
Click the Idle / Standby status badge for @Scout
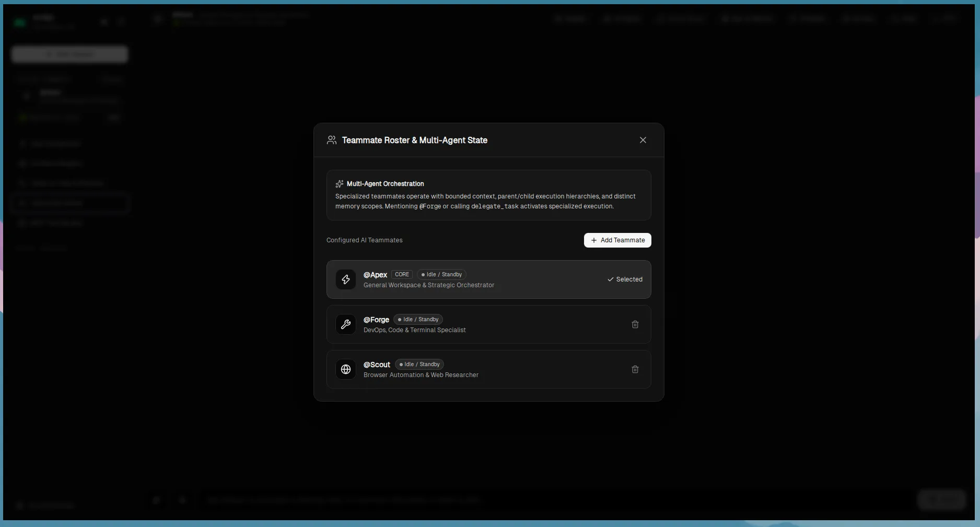click(x=419, y=364)
